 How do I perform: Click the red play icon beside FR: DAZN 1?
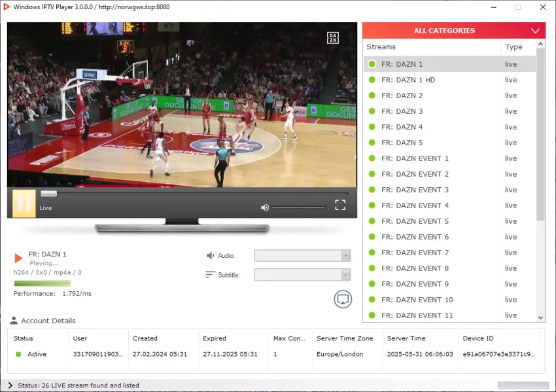tap(18, 258)
